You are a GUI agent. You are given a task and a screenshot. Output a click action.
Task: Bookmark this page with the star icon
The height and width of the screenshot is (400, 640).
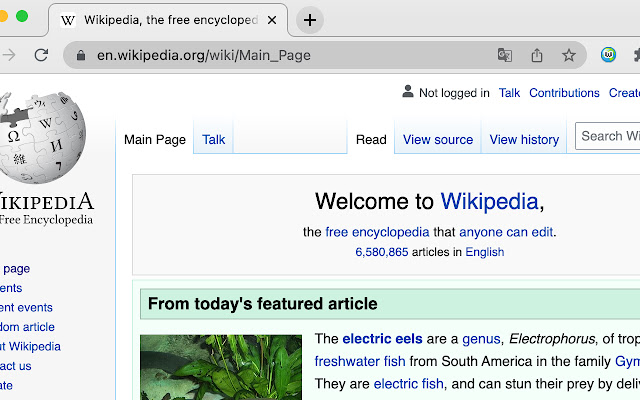click(569, 55)
